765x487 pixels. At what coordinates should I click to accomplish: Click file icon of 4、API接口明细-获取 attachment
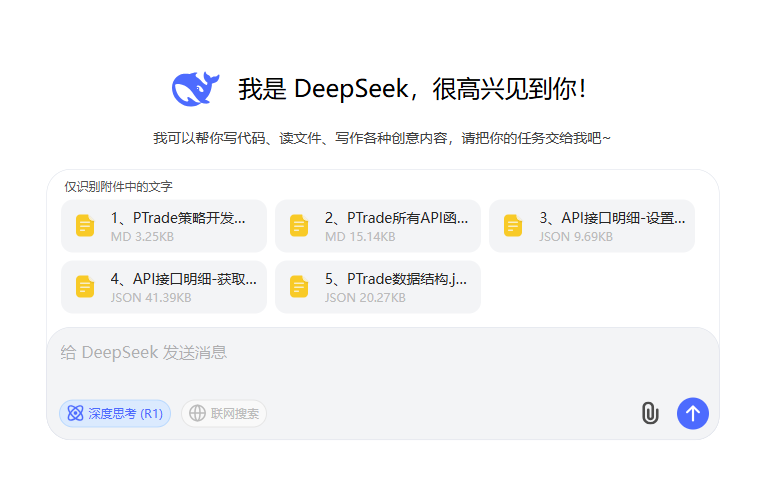pyautogui.click(x=85, y=287)
